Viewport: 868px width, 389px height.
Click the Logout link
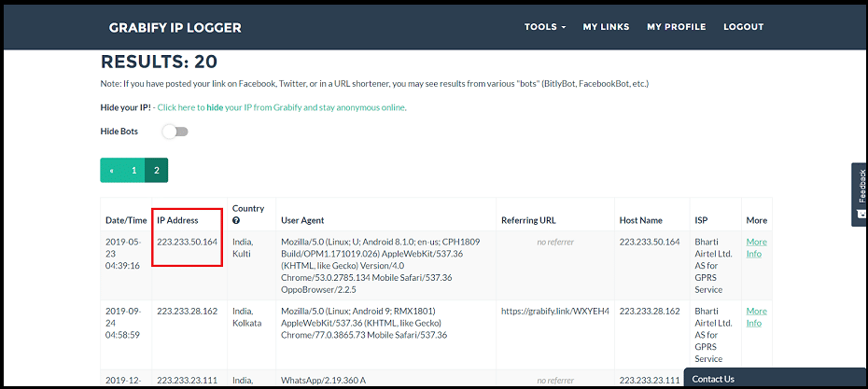tap(744, 26)
